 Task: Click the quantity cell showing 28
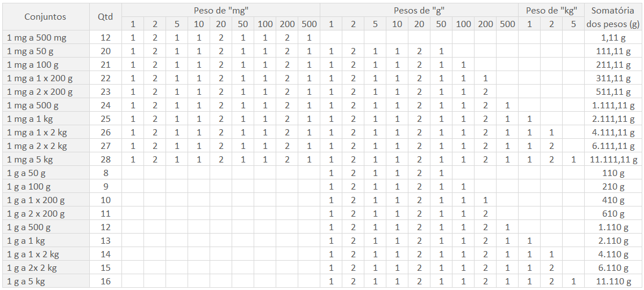coord(106,160)
